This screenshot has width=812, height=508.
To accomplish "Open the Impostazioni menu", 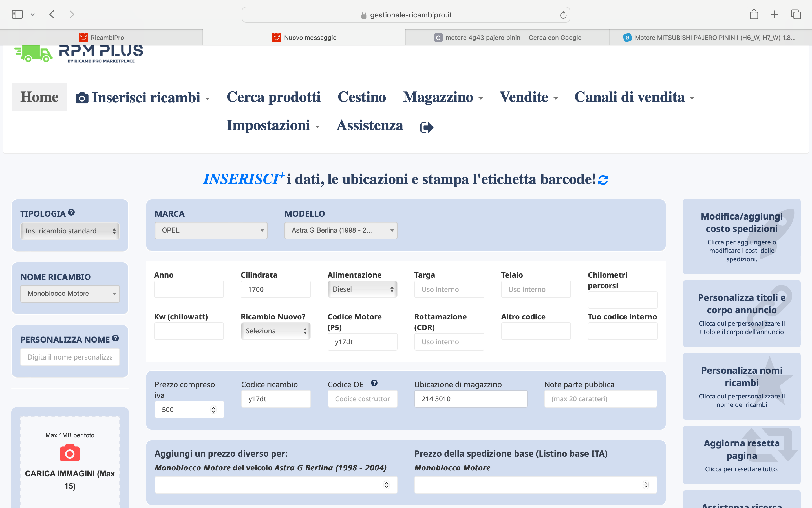I will pos(273,125).
